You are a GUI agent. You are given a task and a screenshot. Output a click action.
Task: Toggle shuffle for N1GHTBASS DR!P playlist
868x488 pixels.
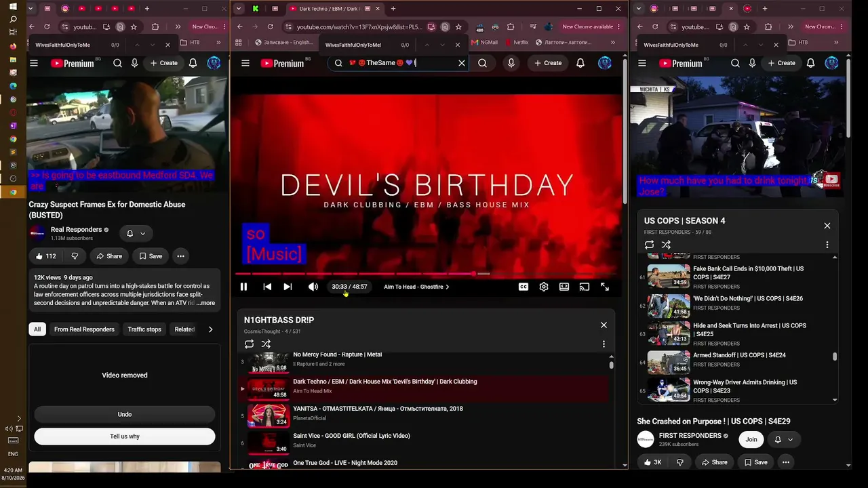point(266,344)
